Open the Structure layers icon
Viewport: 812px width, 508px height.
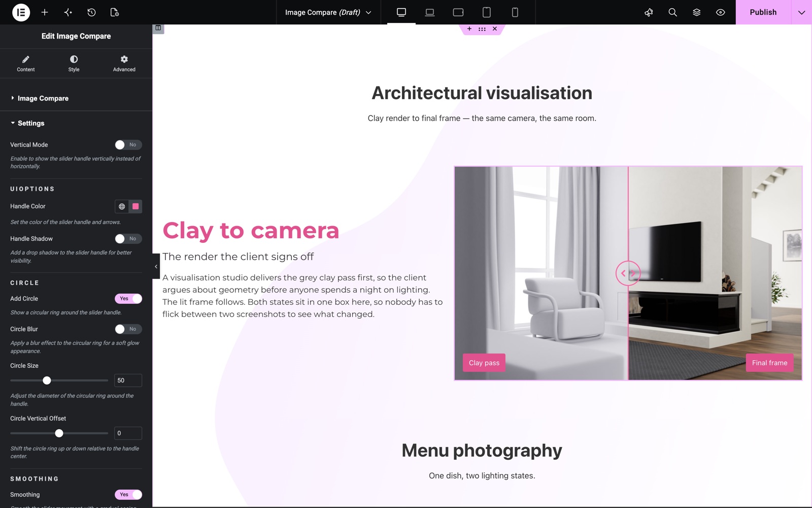696,12
